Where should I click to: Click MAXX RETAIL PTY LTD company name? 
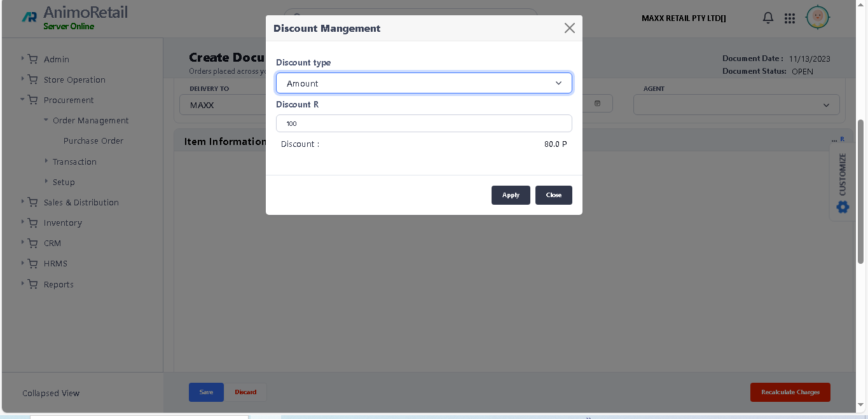[x=684, y=18]
